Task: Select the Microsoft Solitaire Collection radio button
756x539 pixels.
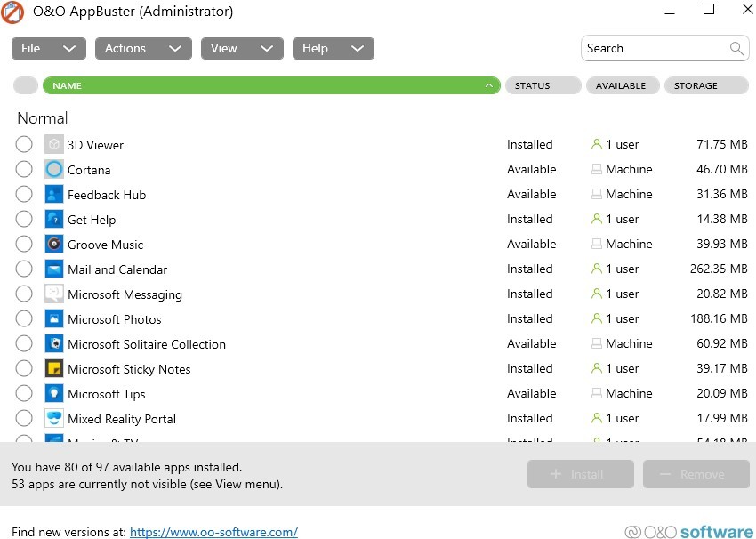Action: pos(24,343)
